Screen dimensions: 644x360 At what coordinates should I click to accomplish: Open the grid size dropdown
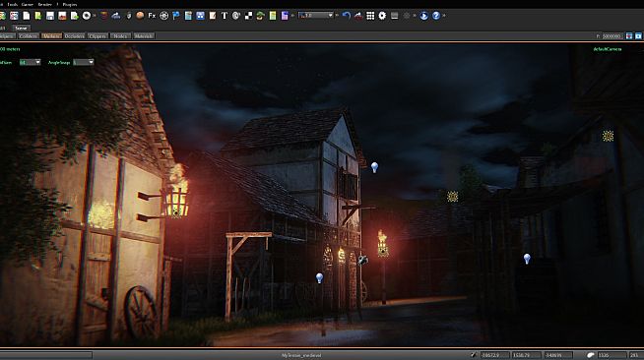point(30,62)
